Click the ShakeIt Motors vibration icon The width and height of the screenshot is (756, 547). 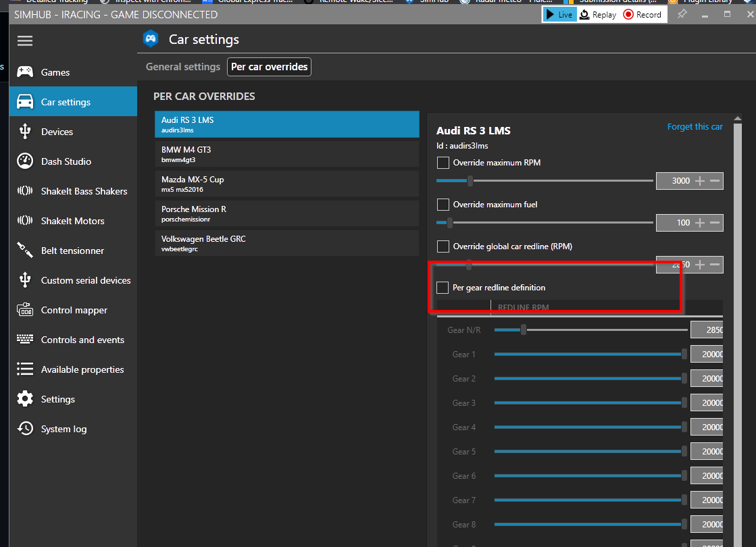click(25, 221)
